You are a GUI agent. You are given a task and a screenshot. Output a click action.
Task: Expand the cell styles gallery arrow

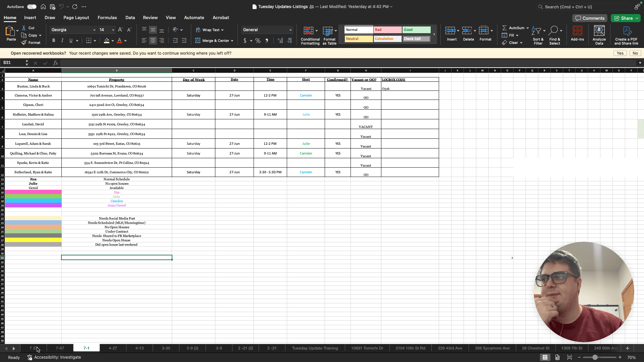pyautogui.click(x=434, y=34)
